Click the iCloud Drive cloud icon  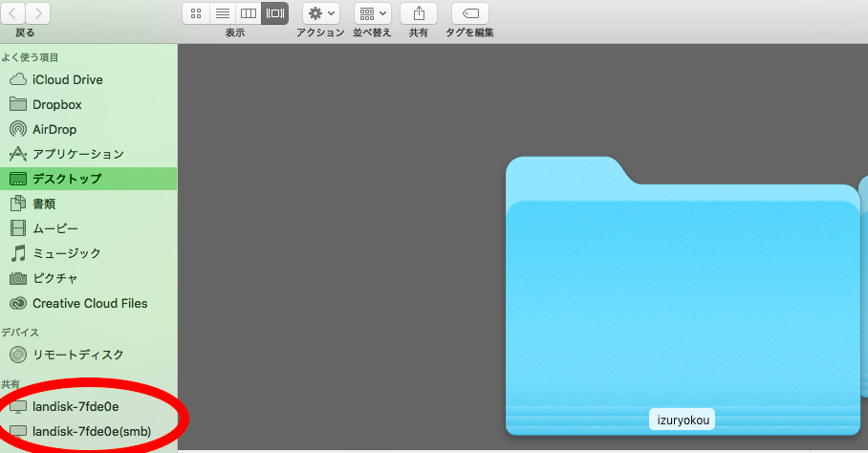click(18, 79)
